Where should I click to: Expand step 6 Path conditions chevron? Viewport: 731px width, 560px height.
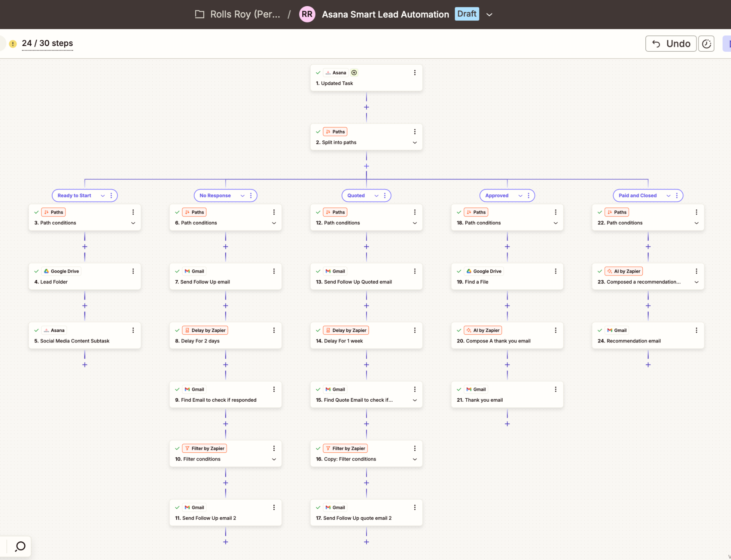(x=274, y=223)
